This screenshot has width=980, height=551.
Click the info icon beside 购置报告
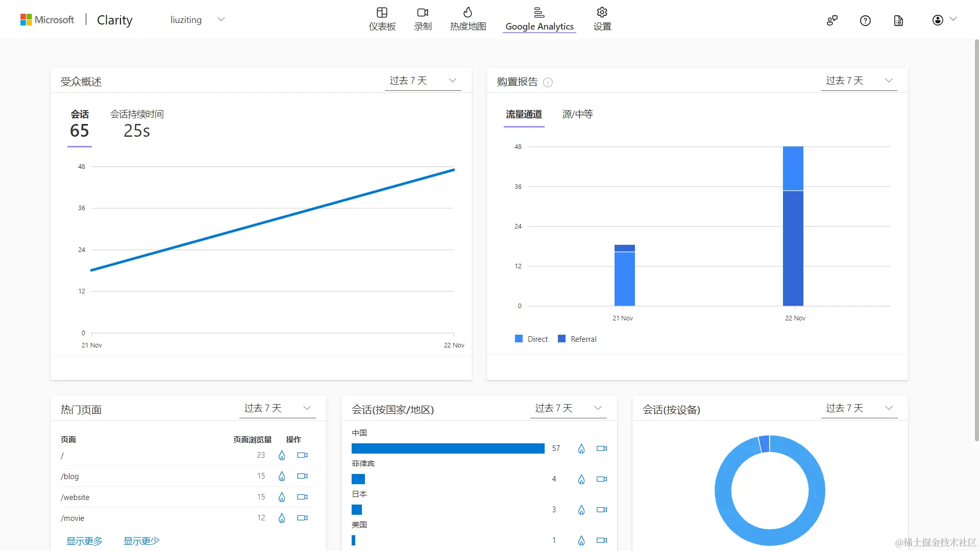[x=548, y=82]
